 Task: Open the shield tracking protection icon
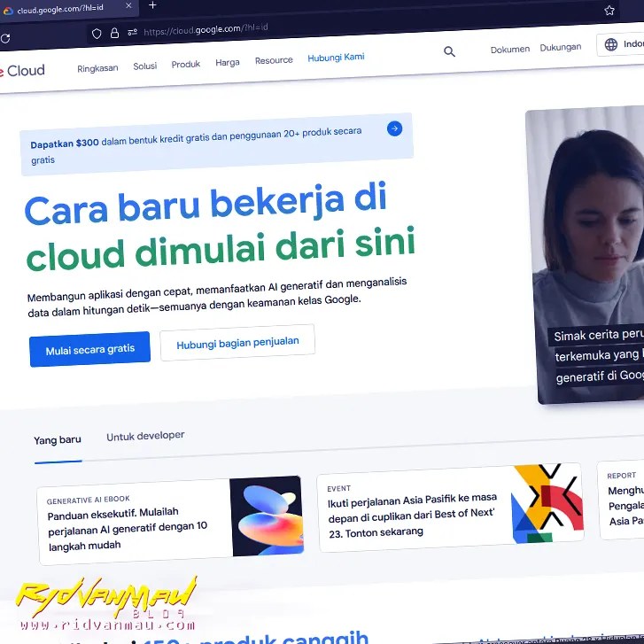pyautogui.click(x=97, y=34)
